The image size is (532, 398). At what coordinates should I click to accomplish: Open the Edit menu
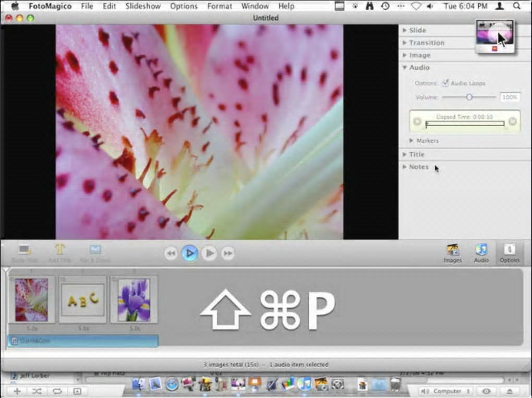[109, 6]
